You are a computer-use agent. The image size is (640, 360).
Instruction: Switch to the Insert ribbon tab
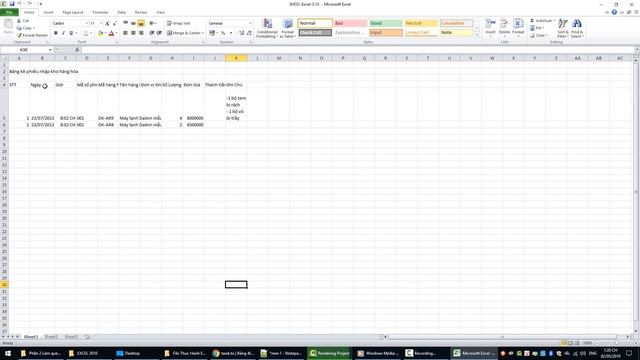(x=48, y=12)
